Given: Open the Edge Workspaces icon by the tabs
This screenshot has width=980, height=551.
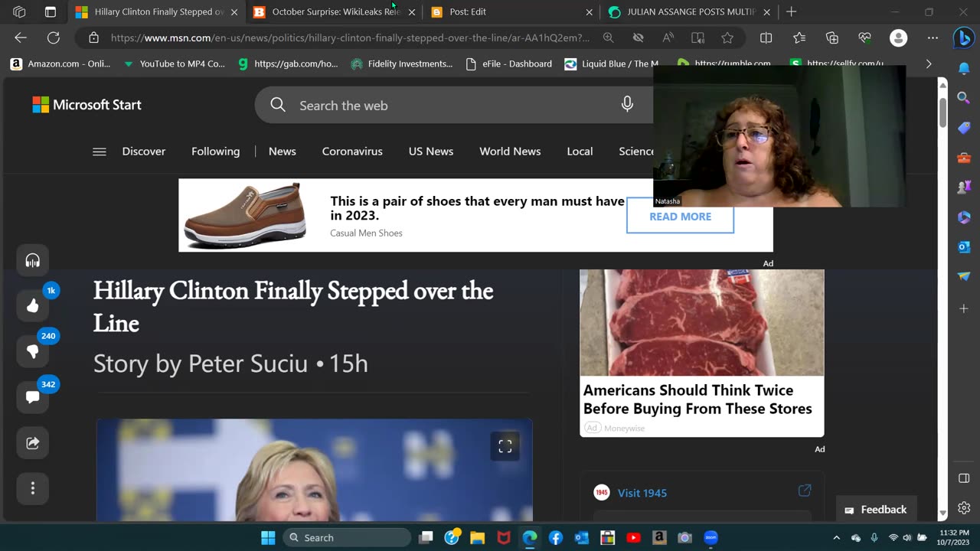Looking at the screenshot, I should pos(19,11).
